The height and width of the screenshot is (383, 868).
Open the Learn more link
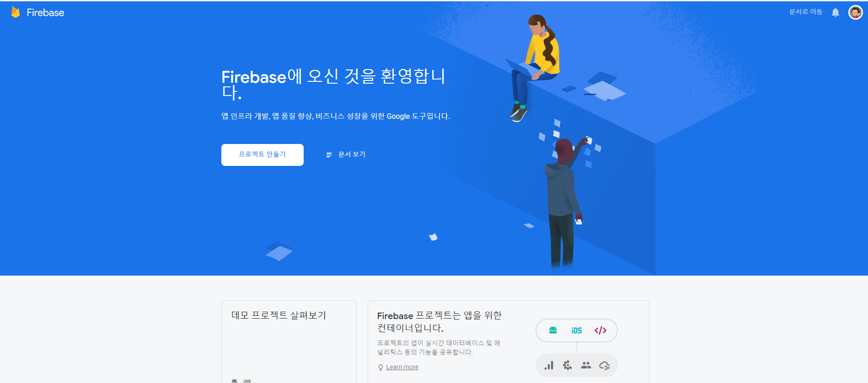[402, 367]
